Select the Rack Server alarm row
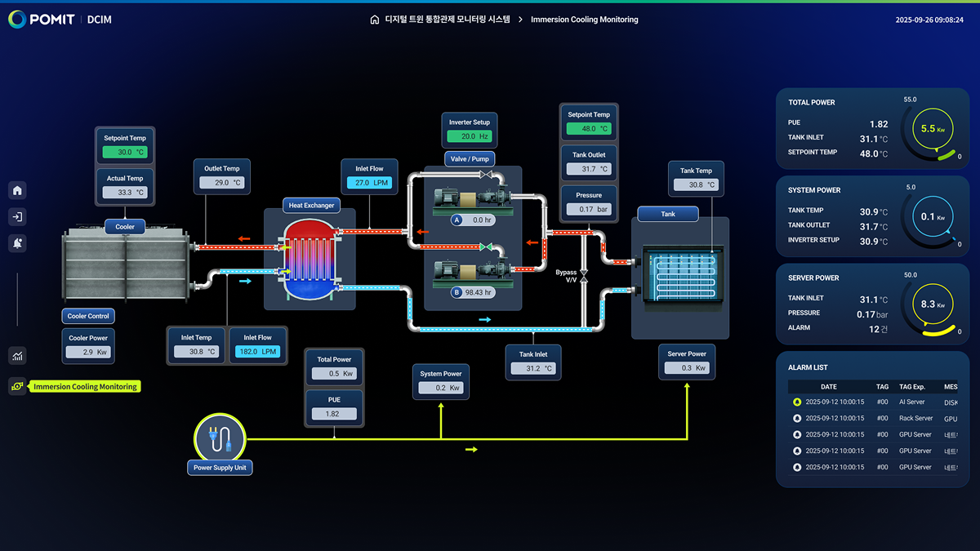This screenshot has width=980, height=551. coord(874,418)
